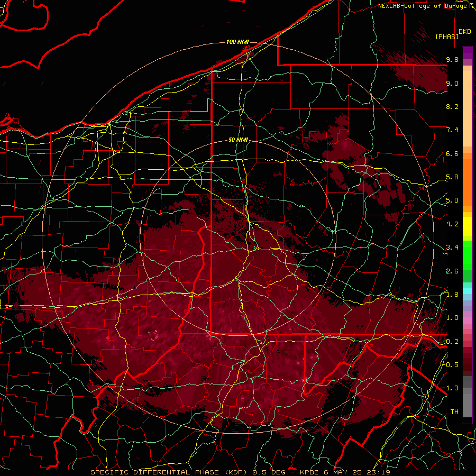Screen dimensions: 476x476
Task: Click the 1.8 scale label
Action: [452, 295]
